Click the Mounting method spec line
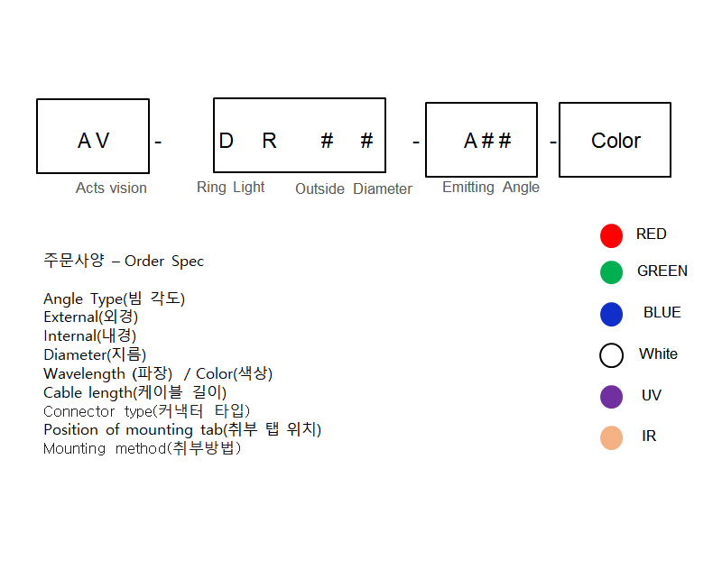Viewport: 722px width, 588px height. coord(142,448)
